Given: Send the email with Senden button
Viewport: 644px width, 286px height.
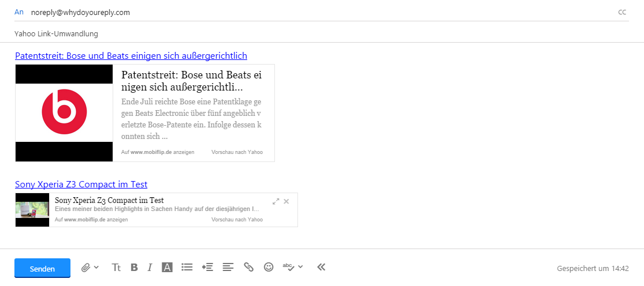Looking at the screenshot, I should click(x=42, y=268).
